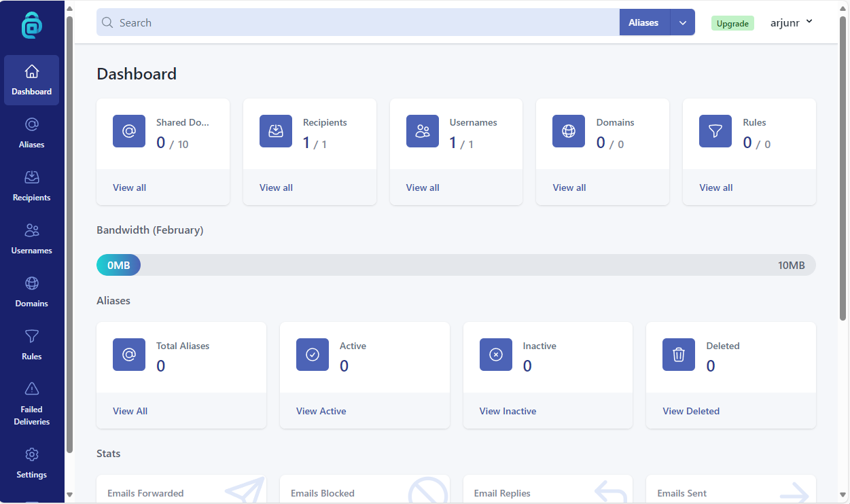Screen dimensions: 850x504
Task: Open the Aliases section from sidebar
Action: [31, 132]
